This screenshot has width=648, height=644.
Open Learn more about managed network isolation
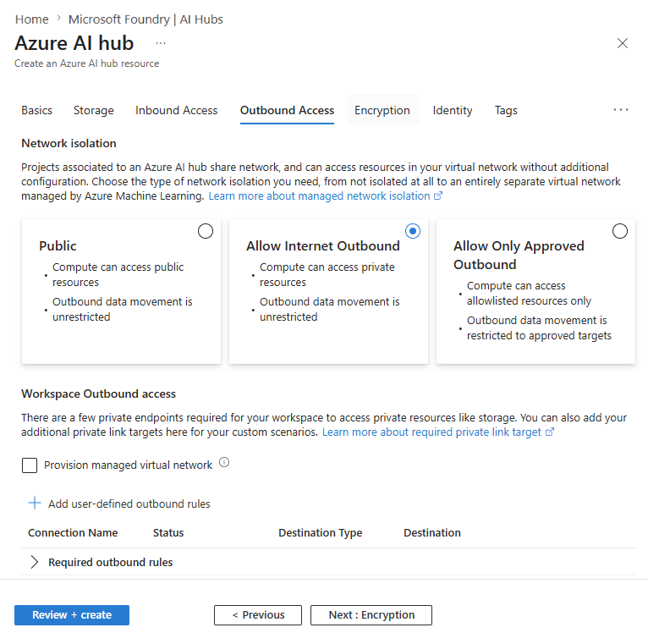click(320, 196)
